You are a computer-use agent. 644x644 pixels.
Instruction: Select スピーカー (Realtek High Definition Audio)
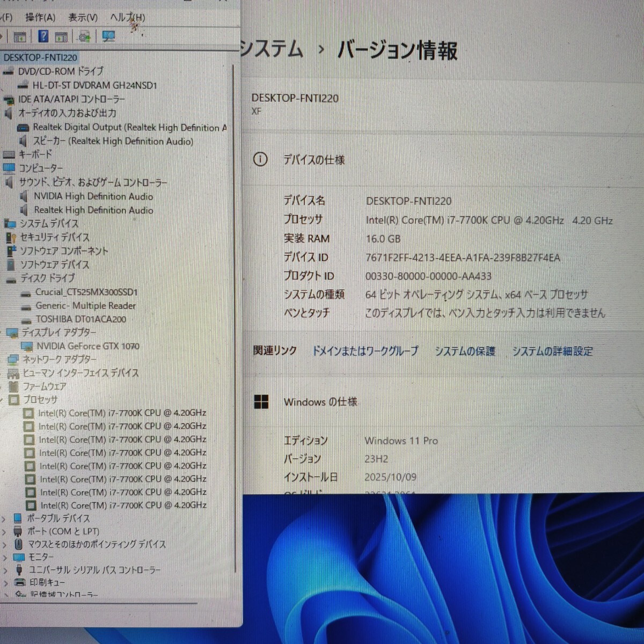coord(113,141)
